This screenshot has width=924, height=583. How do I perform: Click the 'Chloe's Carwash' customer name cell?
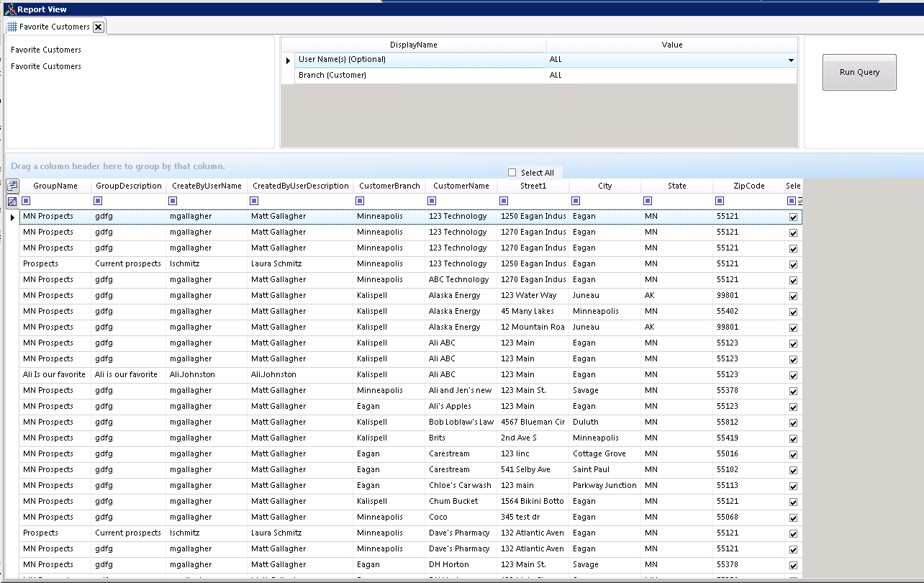point(460,486)
